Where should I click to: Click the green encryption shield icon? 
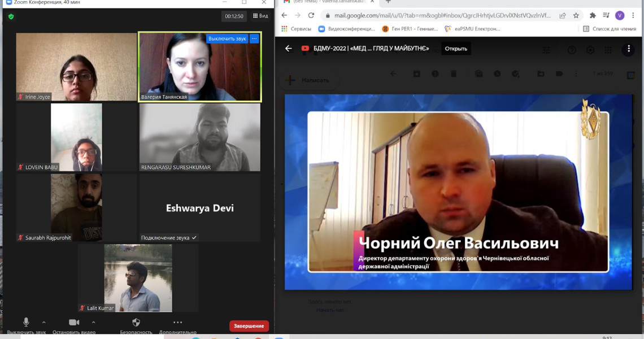(11, 16)
